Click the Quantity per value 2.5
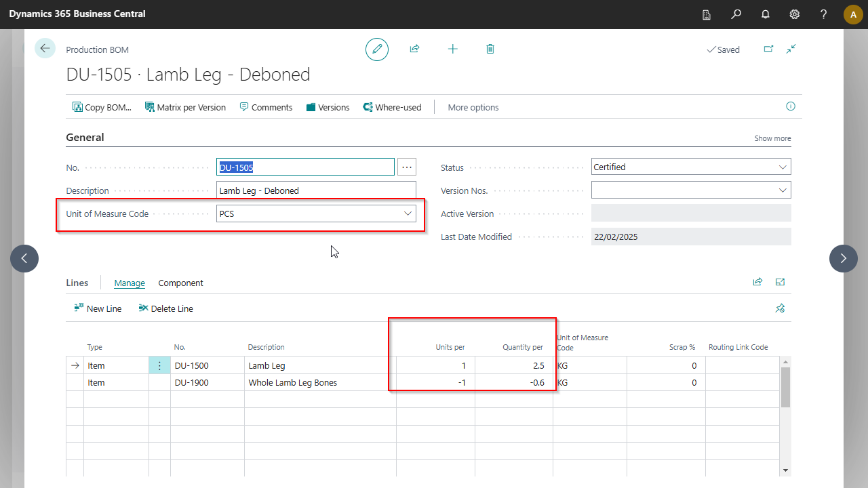868x488 pixels. (514, 365)
